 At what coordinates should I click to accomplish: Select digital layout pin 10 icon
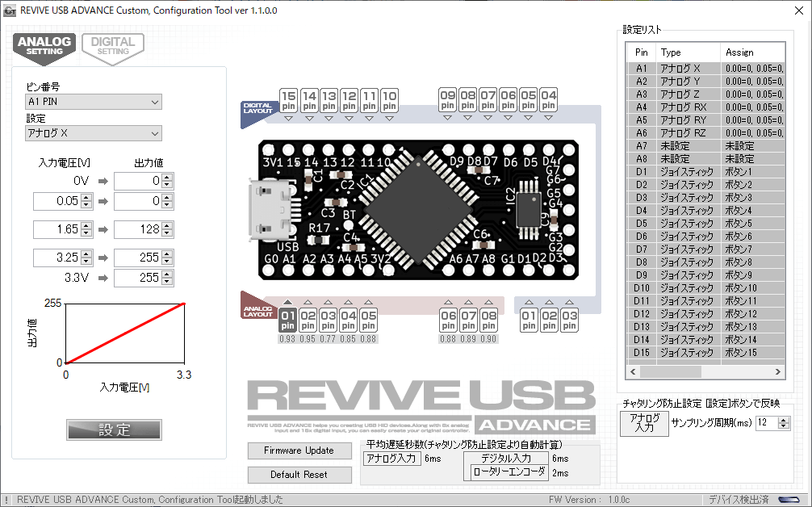coord(389,100)
